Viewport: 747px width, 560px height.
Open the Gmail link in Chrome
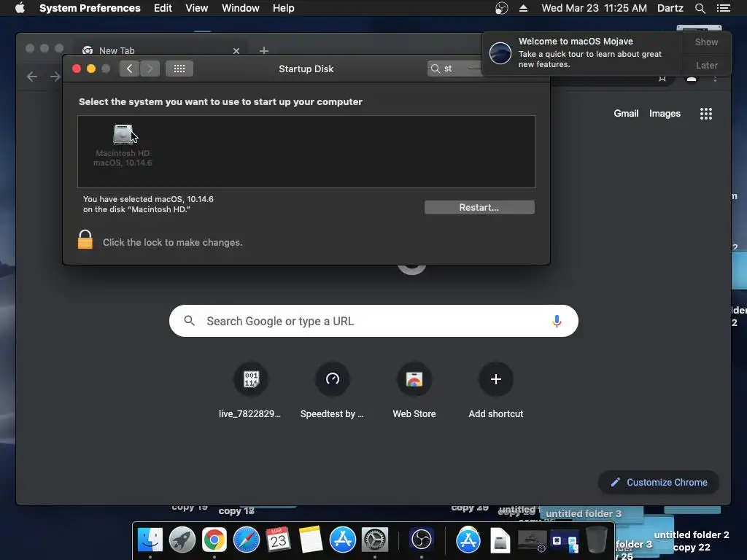click(x=625, y=113)
